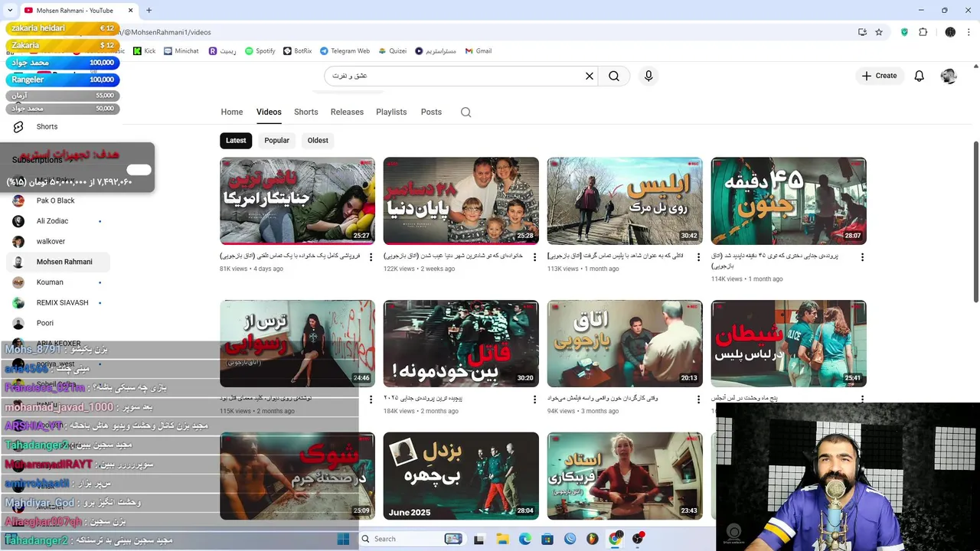The image size is (980, 551).
Task: Open the YouTube account avatar menu
Action: (949, 76)
